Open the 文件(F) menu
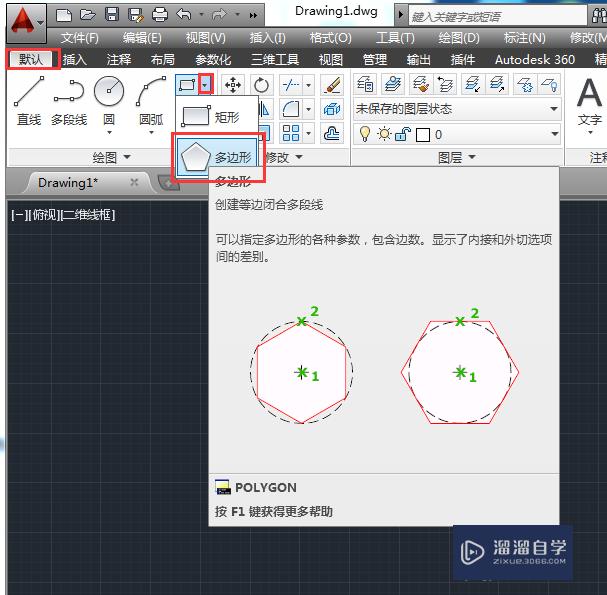The image size is (607, 595). pyautogui.click(x=79, y=38)
